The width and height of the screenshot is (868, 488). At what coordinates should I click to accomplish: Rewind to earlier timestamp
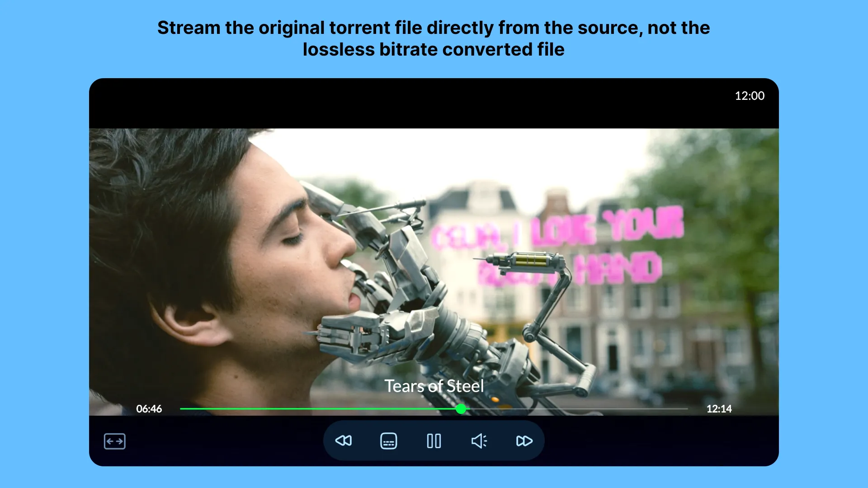coord(344,441)
